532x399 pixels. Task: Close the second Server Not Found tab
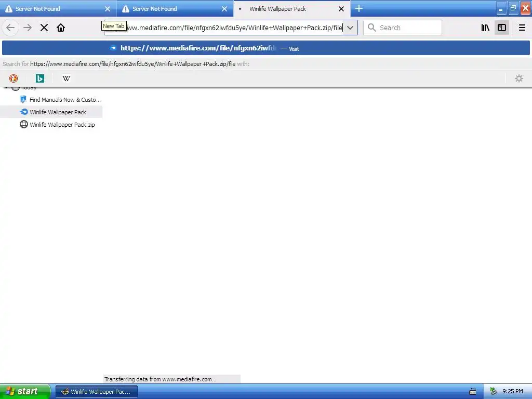(x=224, y=9)
